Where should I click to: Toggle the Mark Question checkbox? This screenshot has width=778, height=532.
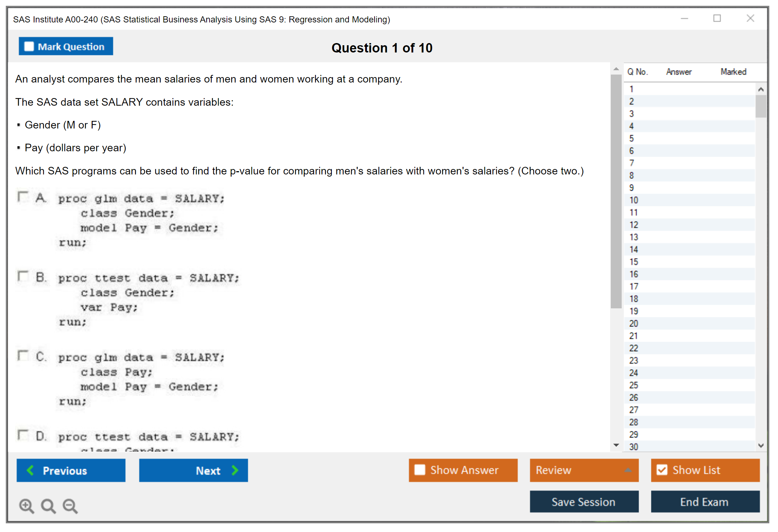(29, 46)
